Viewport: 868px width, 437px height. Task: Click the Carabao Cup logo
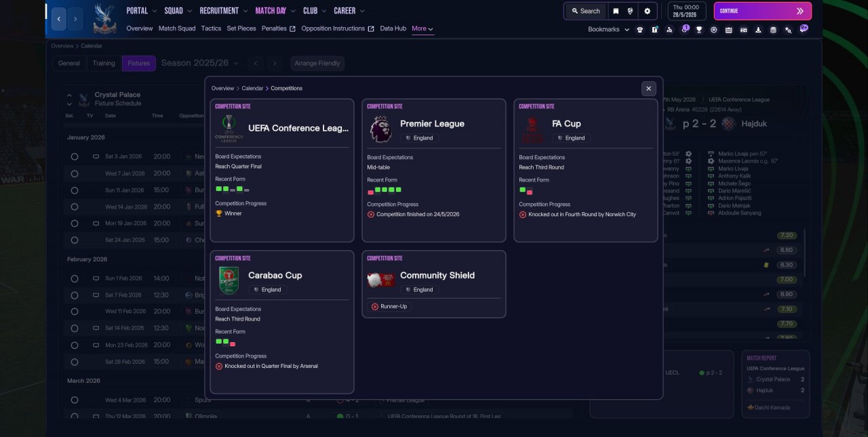tap(229, 280)
